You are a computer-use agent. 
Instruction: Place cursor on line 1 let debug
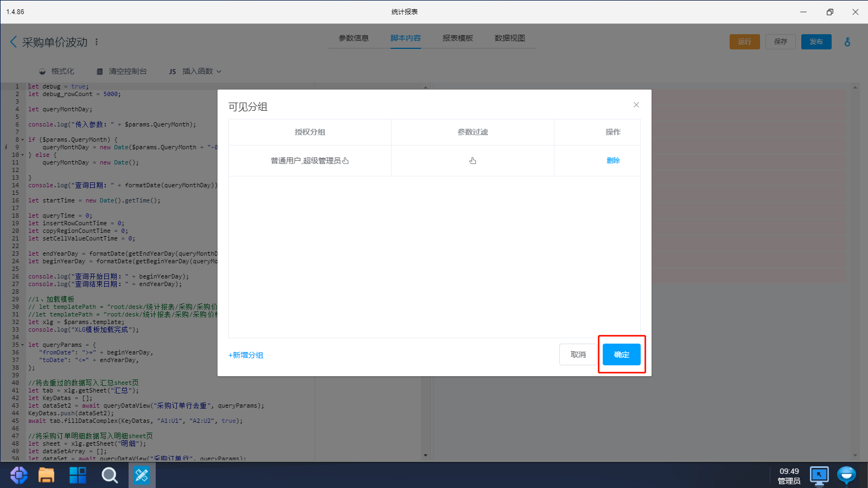point(59,86)
